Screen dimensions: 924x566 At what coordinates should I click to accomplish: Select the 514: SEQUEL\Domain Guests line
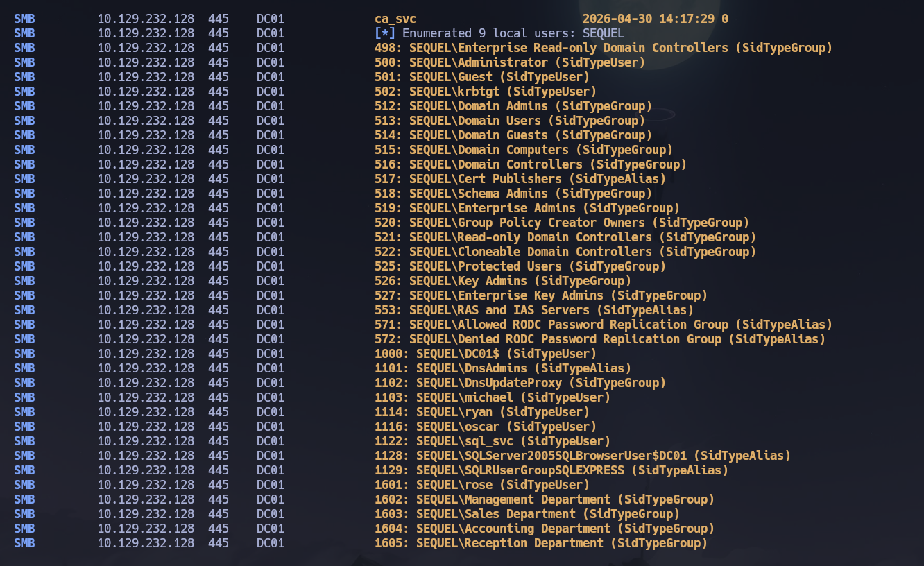[513, 135]
